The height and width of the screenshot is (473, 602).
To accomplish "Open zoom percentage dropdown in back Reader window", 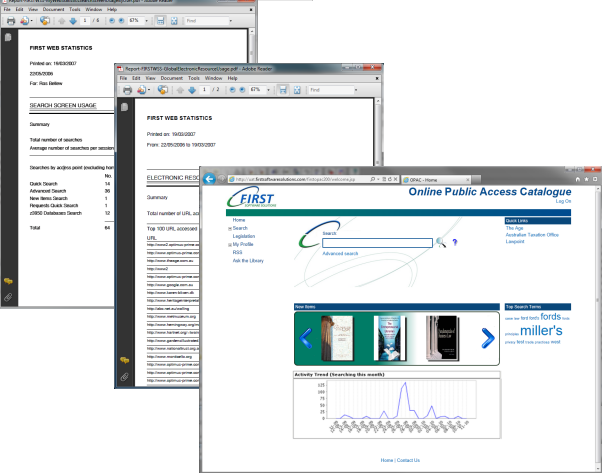I will (146, 21).
